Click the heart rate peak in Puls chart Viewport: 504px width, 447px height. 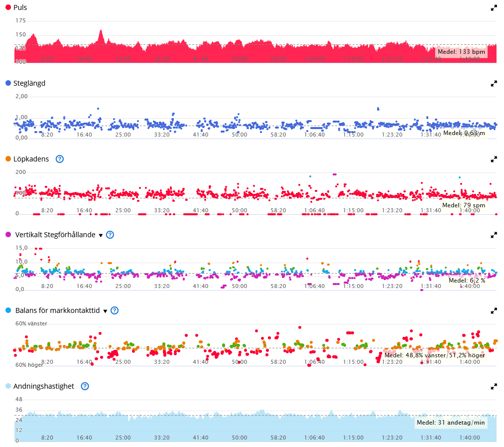pyautogui.click(x=101, y=31)
